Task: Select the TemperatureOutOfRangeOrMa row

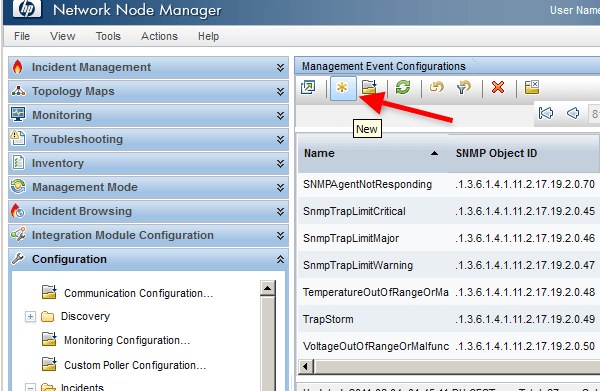Action: coord(449,292)
